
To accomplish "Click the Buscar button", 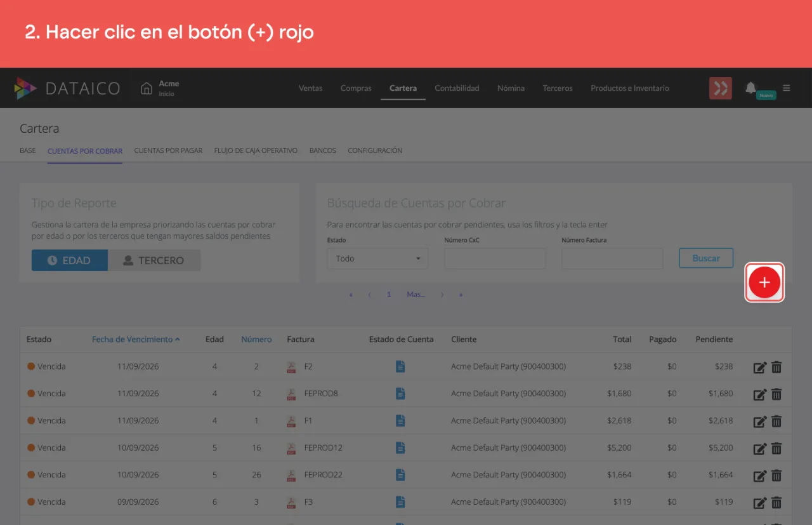I will tap(706, 258).
